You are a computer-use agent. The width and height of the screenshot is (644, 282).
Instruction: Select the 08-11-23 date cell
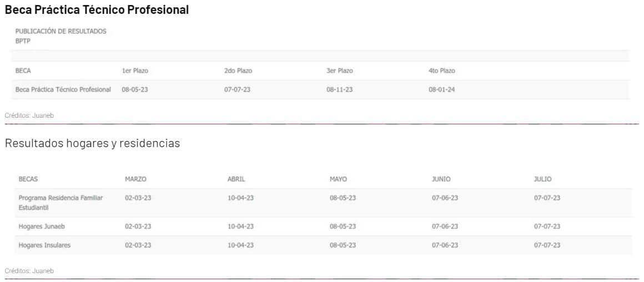click(x=340, y=89)
